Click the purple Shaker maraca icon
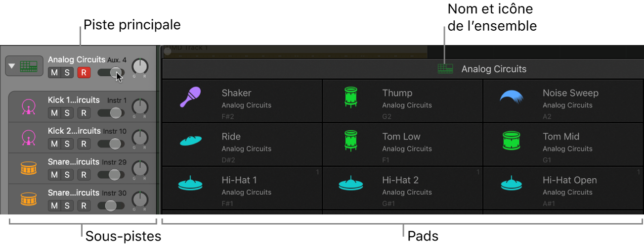644x249 pixels. pos(189,97)
